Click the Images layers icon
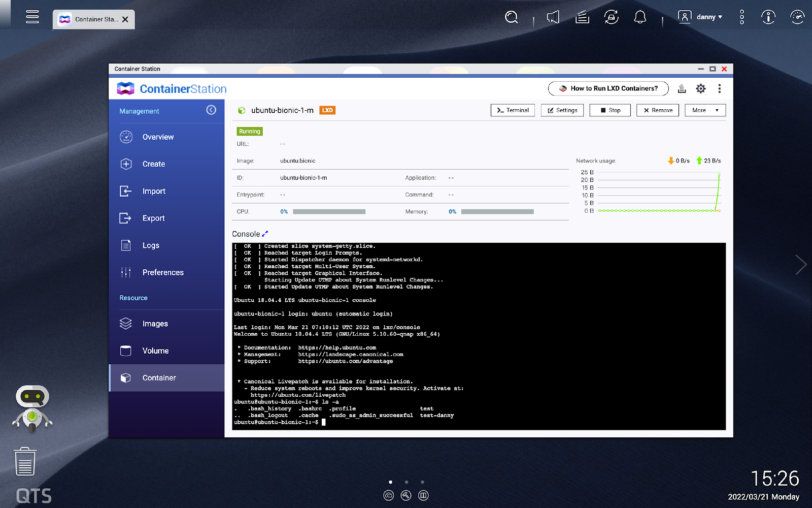 click(126, 324)
